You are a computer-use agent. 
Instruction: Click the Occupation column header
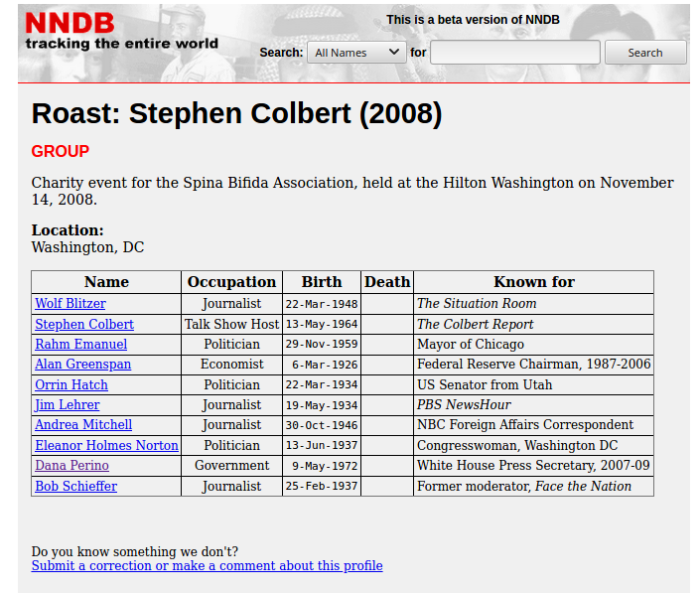[x=231, y=282]
